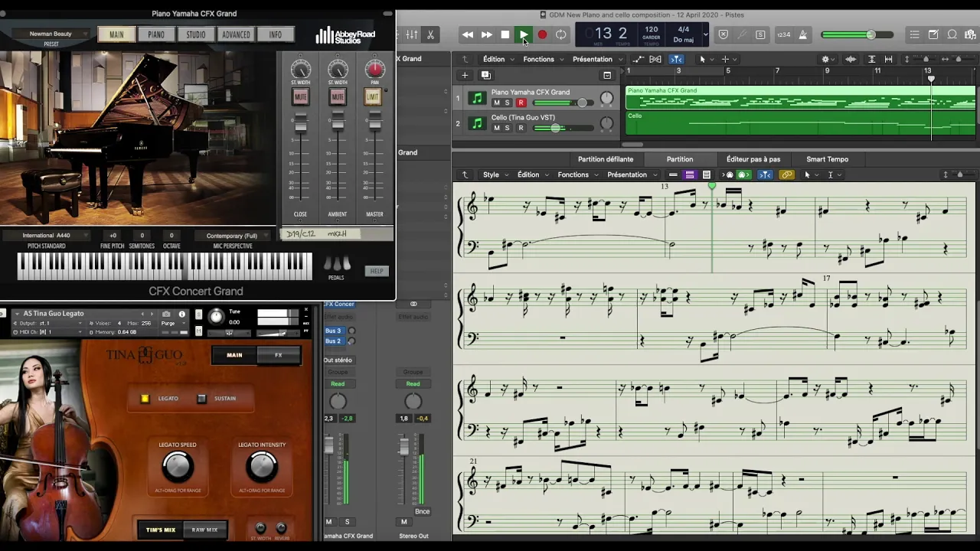Image resolution: width=980 pixels, height=551 pixels.
Task: Open the Contemporary (Full) mic perspective dropdown
Action: (232, 236)
